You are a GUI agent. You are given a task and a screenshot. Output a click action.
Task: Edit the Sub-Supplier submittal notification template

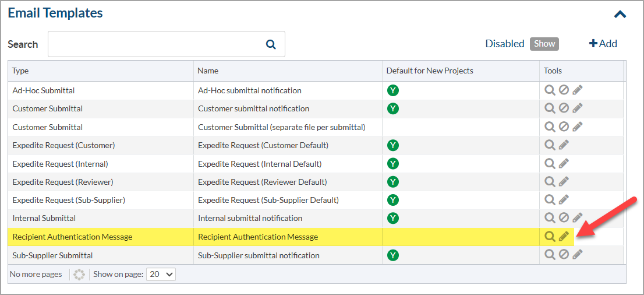coord(578,255)
